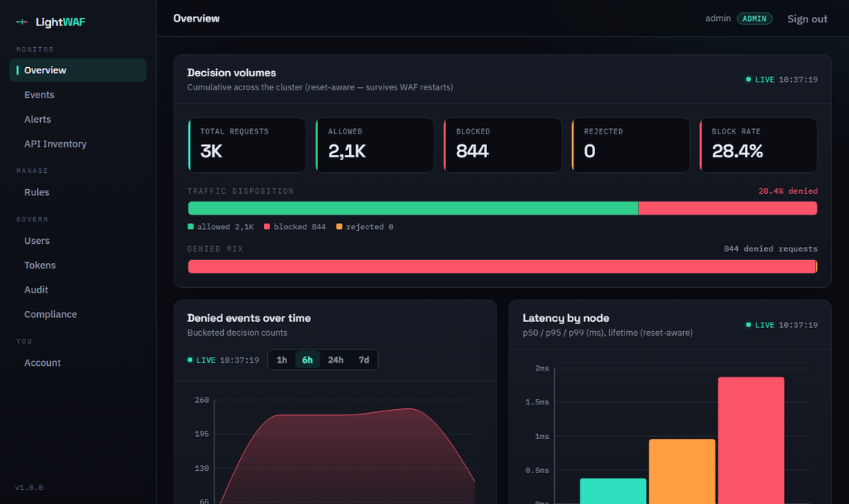Click the '844 denied requests' text
The image size is (849, 504).
pos(770,249)
